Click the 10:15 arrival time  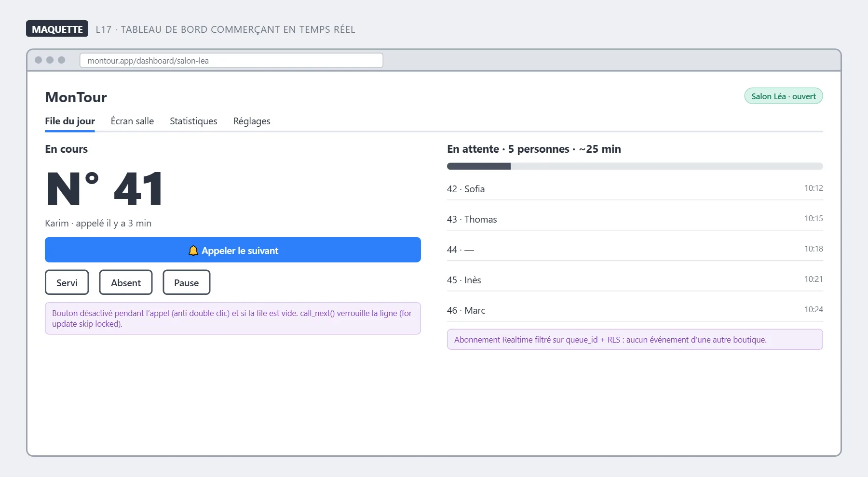tap(814, 218)
